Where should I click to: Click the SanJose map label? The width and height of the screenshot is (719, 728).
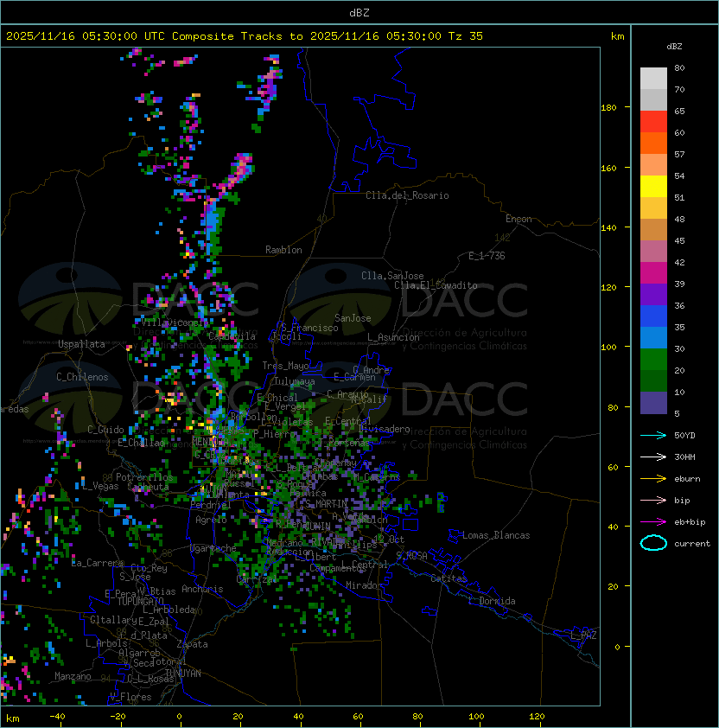(x=353, y=318)
